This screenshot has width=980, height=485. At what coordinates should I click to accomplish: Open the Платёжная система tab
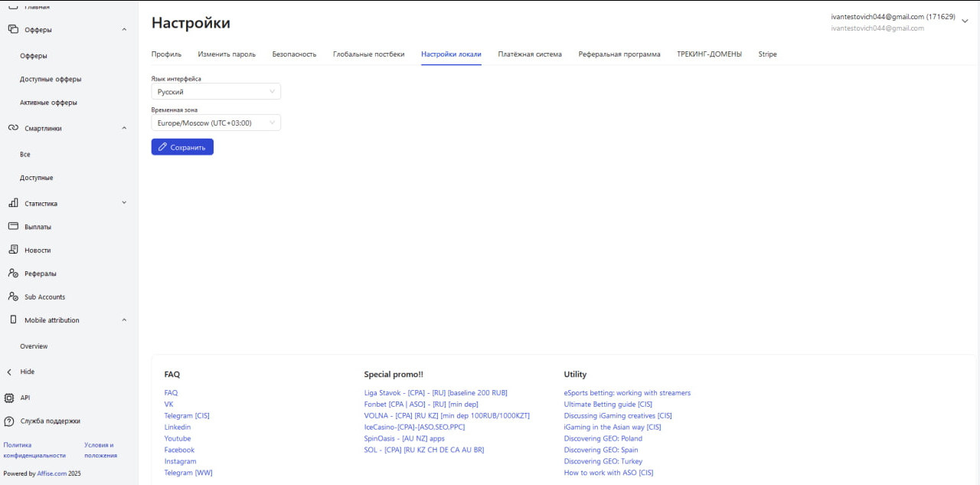[x=529, y=54]
